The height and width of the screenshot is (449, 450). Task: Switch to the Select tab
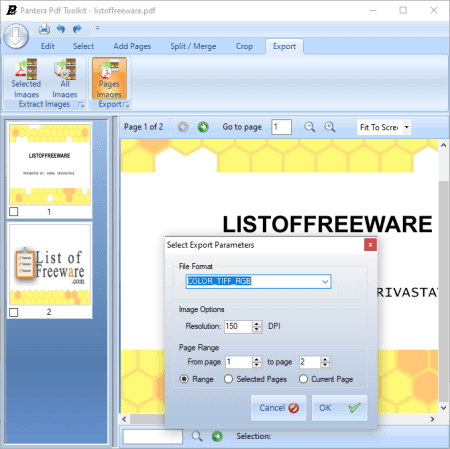point(83,46)
